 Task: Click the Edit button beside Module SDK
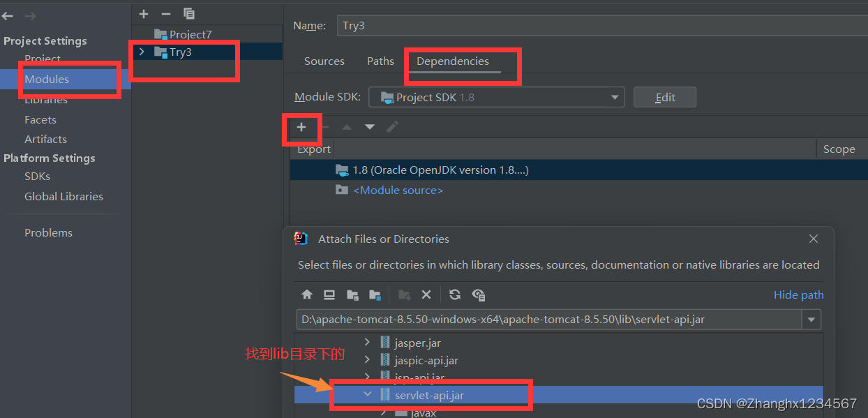coord(664,96)
